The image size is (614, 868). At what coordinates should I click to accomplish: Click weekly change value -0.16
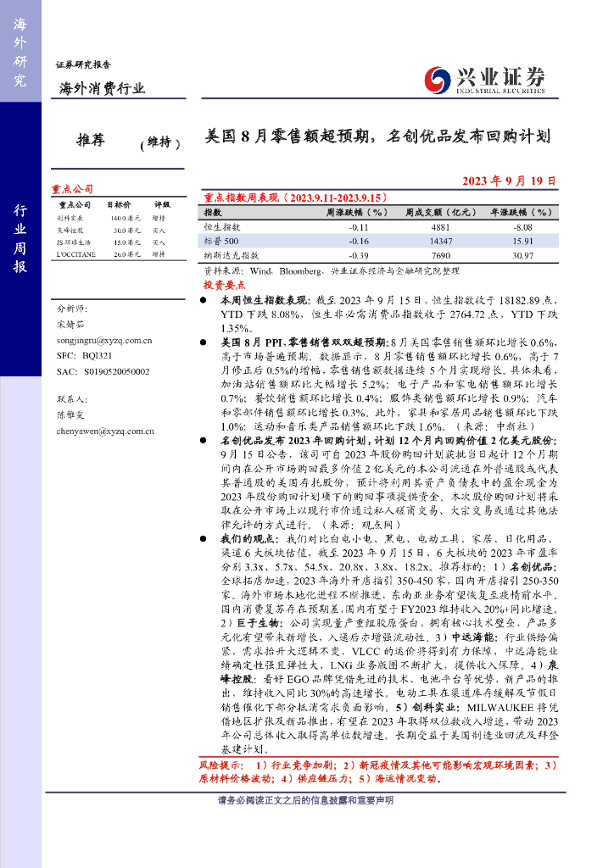(359, 242)
